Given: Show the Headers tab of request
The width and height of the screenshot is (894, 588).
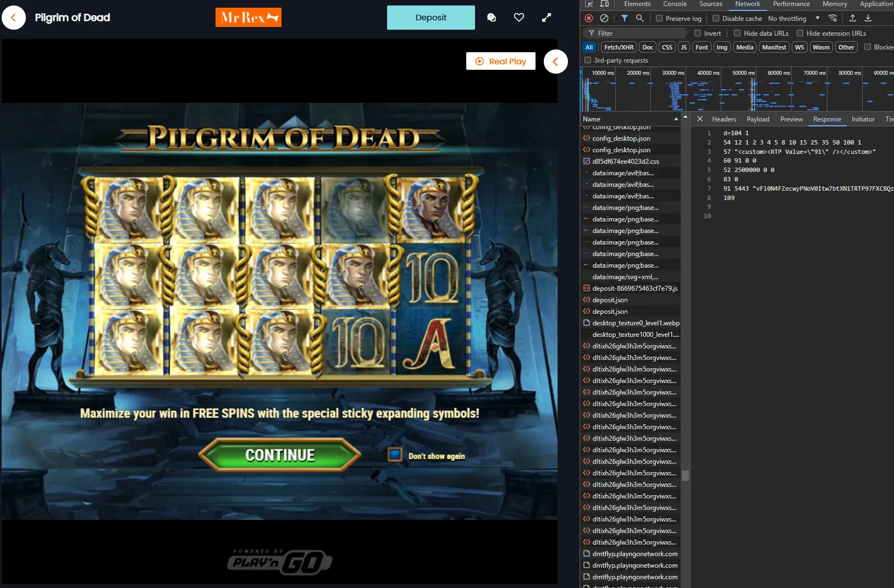Looking at the screenshot, I should (724, 119).
